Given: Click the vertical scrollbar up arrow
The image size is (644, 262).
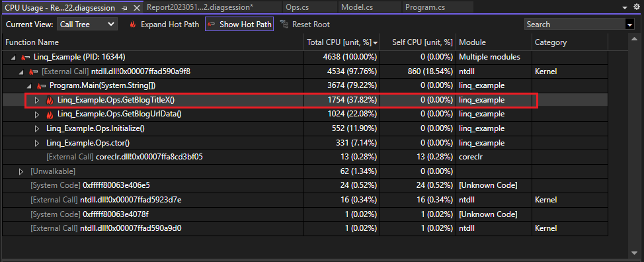Looking at the screenshot, I should pyautogui.click(x=634, y=39).
